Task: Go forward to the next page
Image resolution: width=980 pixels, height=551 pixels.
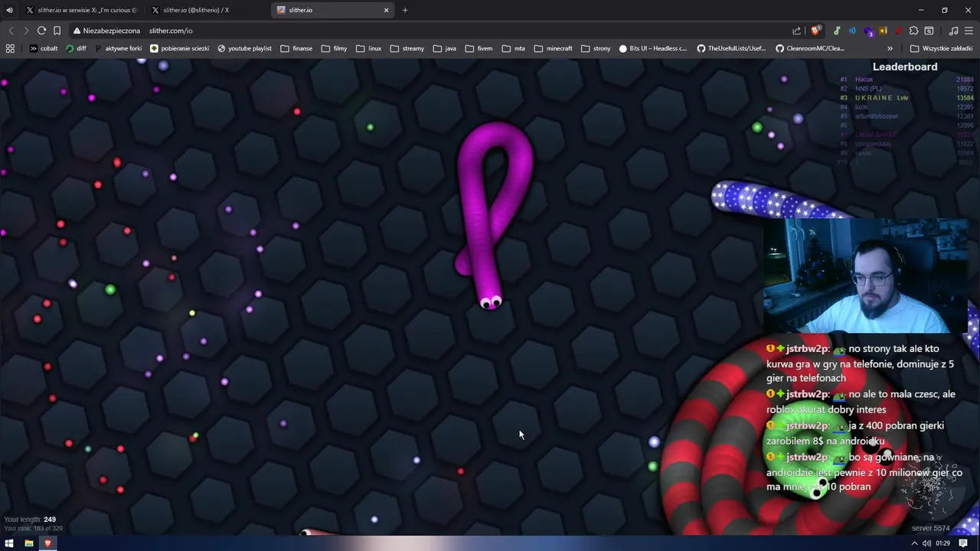Action: [x=26, y=31]
